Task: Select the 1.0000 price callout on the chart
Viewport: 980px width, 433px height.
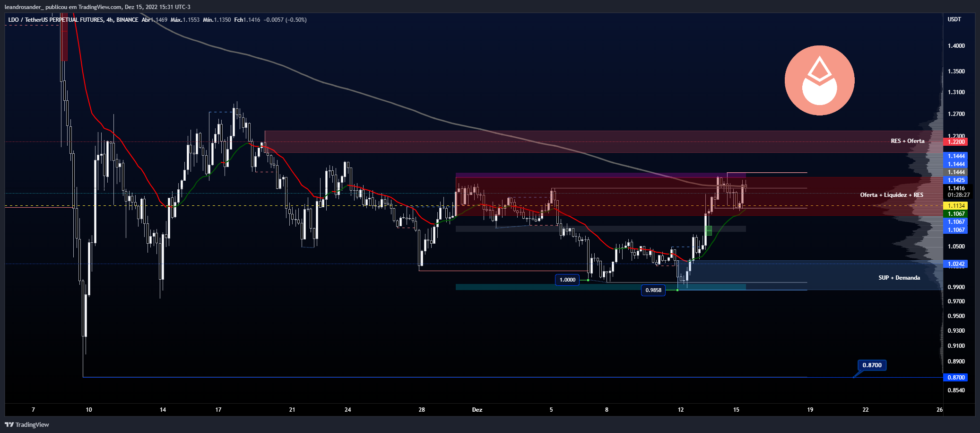Action: pyautogui.click(x=567, y=280)
